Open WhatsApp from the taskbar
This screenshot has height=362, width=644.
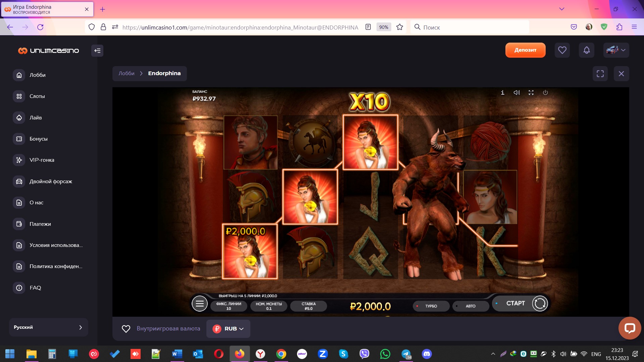click(x=385, y=354)
